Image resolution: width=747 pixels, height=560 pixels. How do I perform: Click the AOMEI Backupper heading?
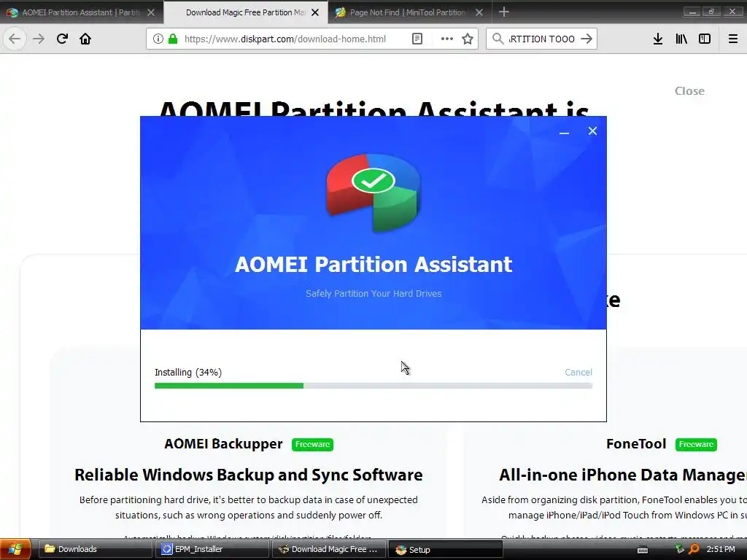(223, 444)
